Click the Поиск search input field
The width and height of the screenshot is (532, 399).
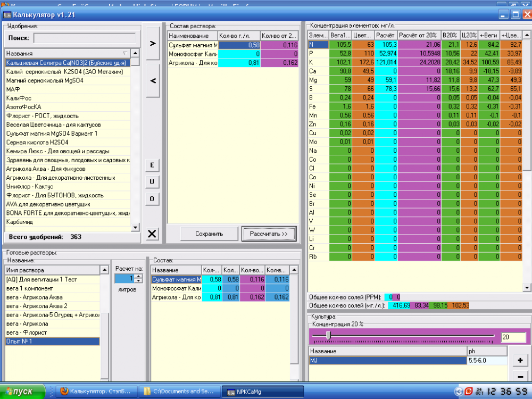pos(85,38)
